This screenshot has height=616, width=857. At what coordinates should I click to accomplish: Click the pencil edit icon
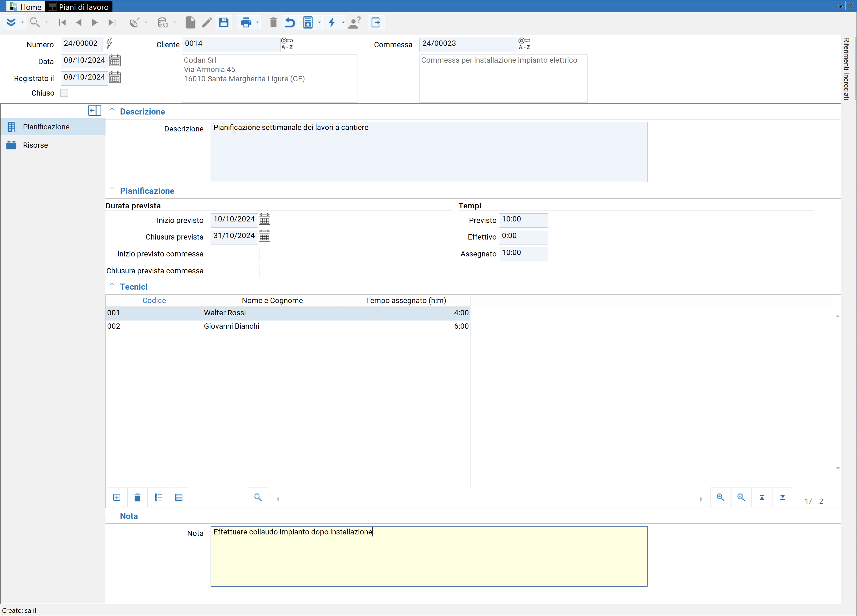(x=207, y=23)
